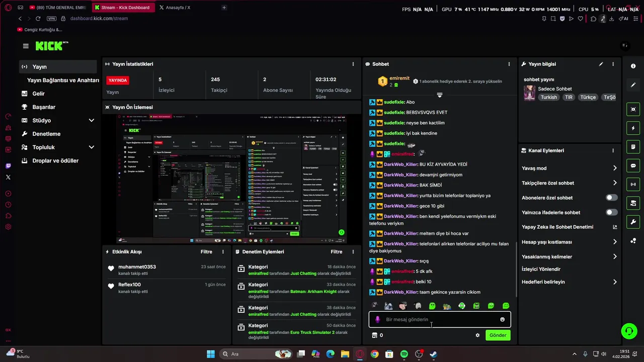This screenshot has height=362, width=644.
Task: Open muhammet0353 in activity feed
Action: tap(137, 267)
